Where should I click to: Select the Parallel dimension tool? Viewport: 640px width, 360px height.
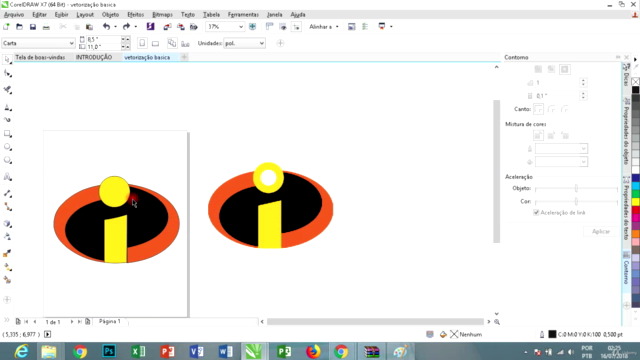[7, 193]
